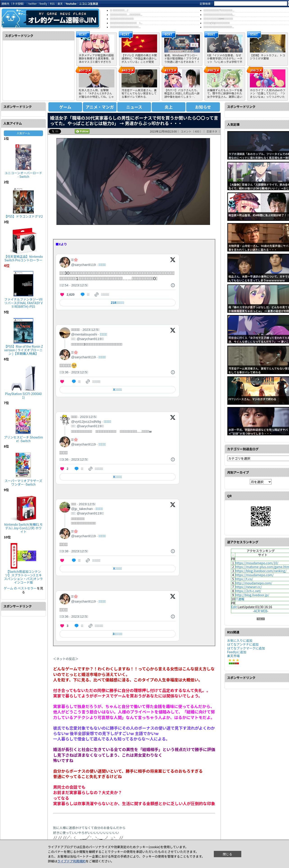Image resolution: width=289 pixels, height=868 pixels.
Task: Click the 記事検索 search input field
Action: pos(251,4)
